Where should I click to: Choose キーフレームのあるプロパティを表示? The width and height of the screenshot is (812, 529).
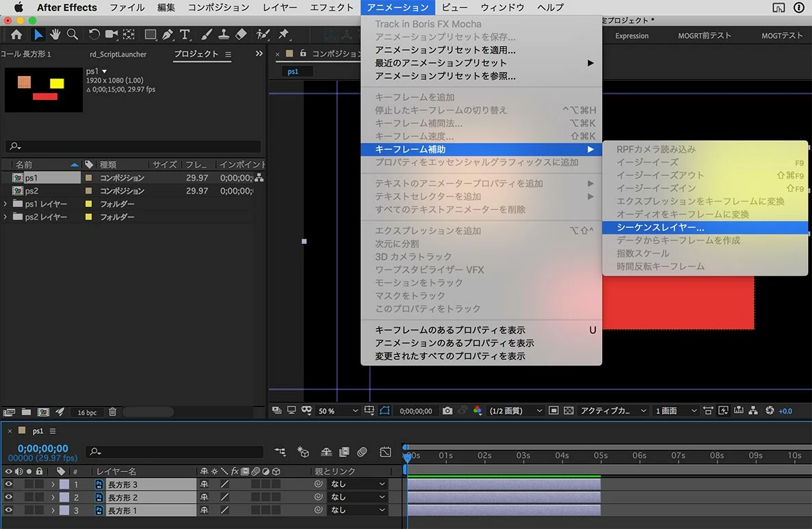(481, 330)
